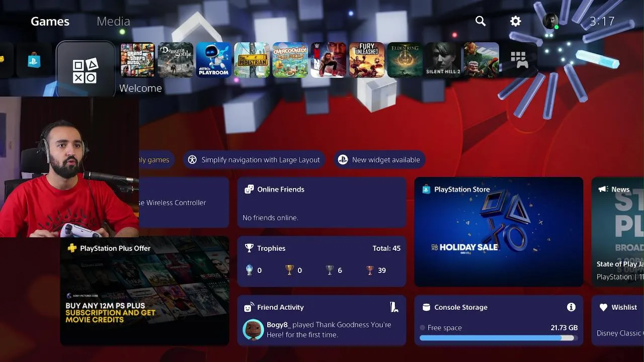Launch Elden Ring game tile
Viewport: 644px width, 362px height.
[x=405, y=60]
